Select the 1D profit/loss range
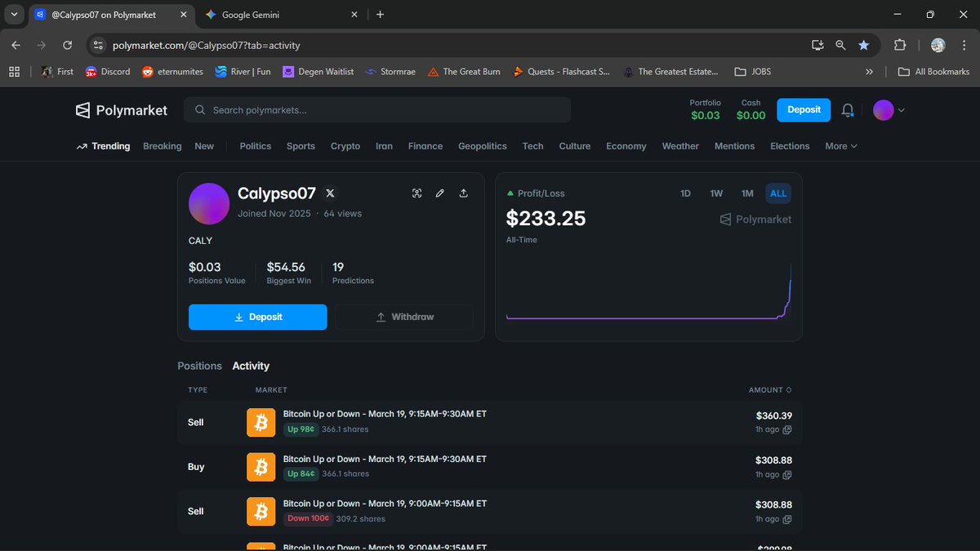Image resolution: width=980 pixels, height=551 pixels. pos(685,193)
